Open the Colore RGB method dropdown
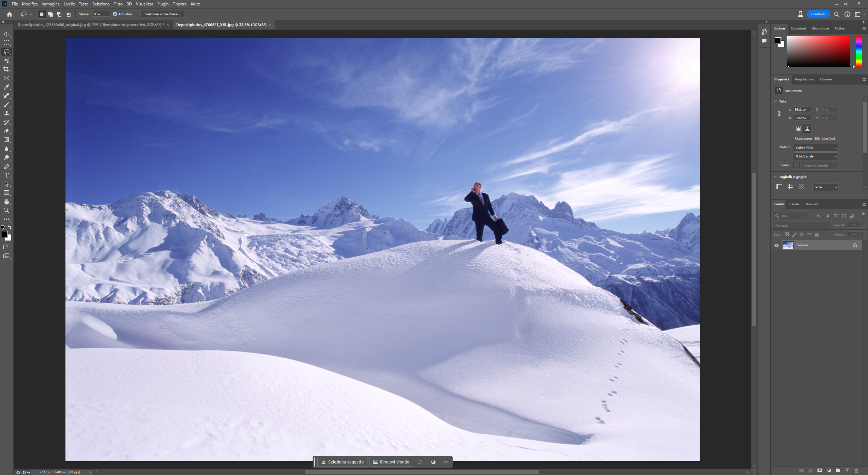The image size is (868, 475). (815, 148)
